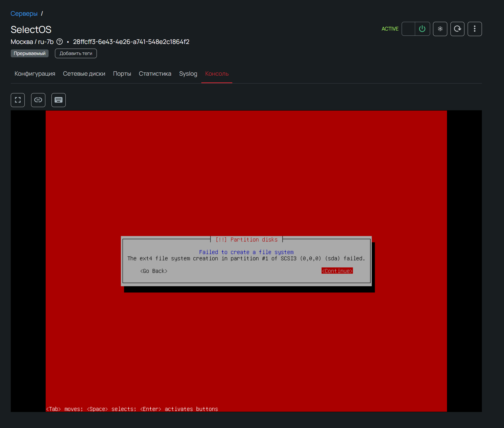Screen dimensions: 504x428
Task: Click Go Back in the partition dialog
Action: tap(154, 271)
